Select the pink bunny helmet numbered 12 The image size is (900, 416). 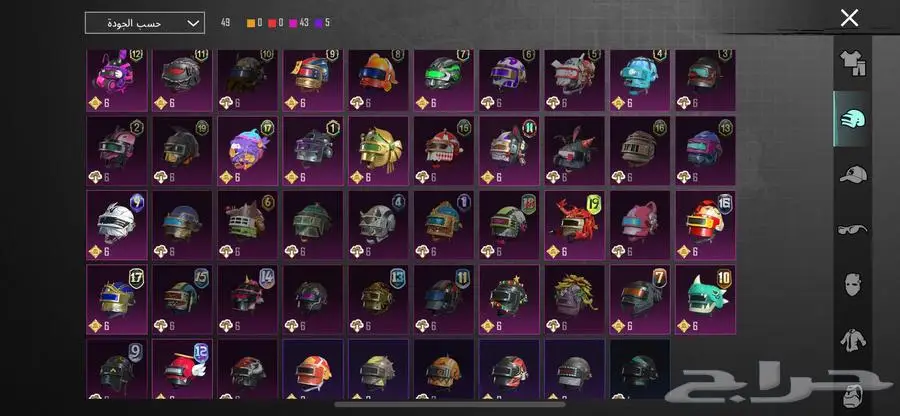(117, 80)
